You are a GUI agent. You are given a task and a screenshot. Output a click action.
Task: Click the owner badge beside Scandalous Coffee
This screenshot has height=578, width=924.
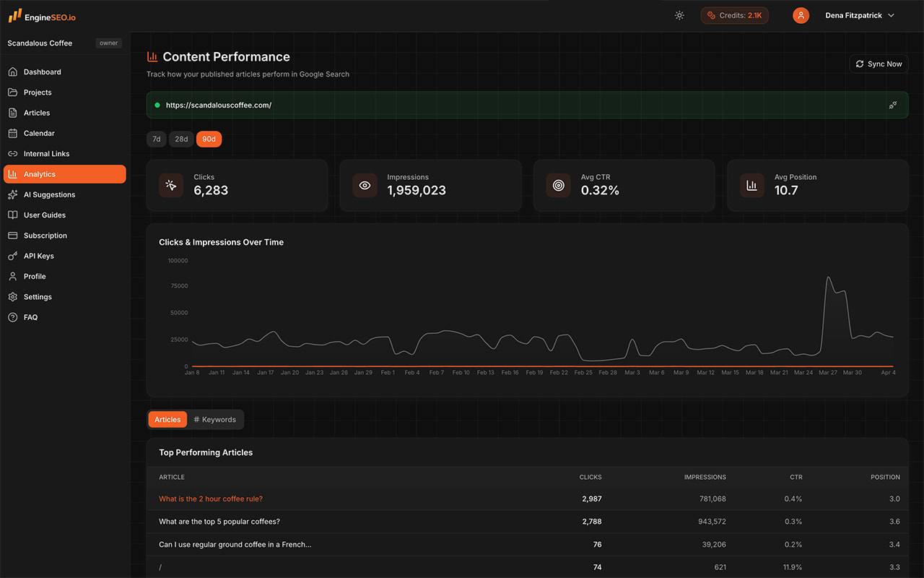coord(109,43)
